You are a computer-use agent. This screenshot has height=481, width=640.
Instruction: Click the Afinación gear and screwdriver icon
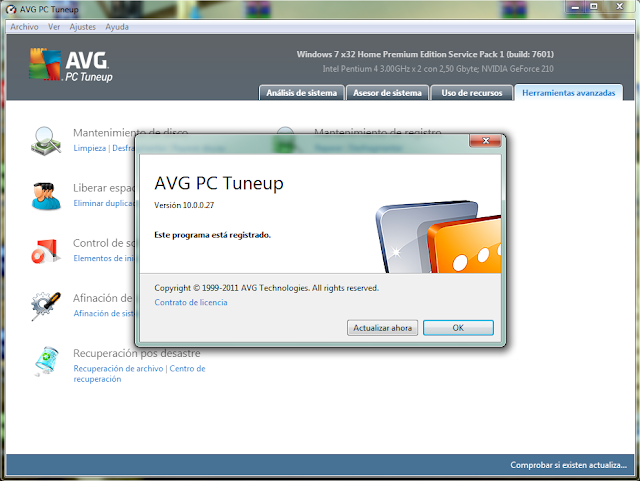point(46,306)
